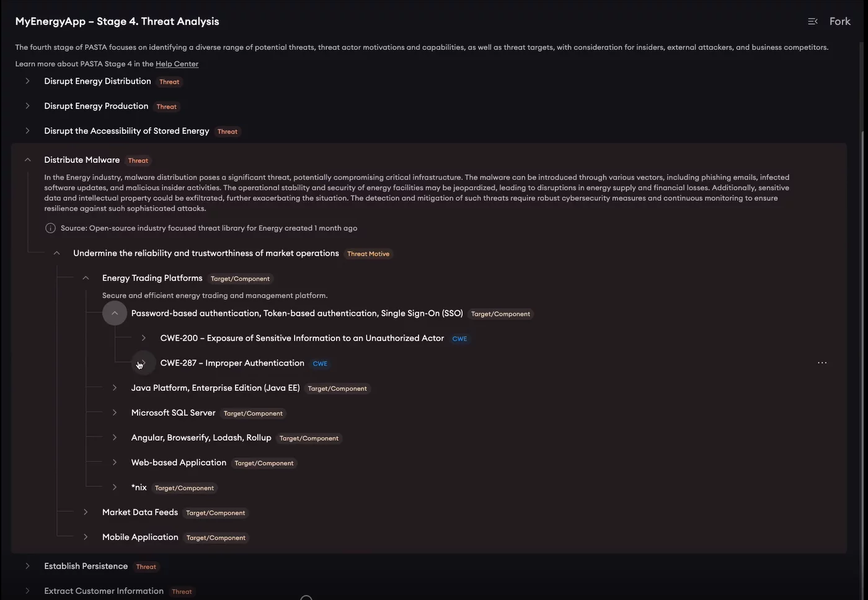Select the Mobile Application tree item

(140, 537)
